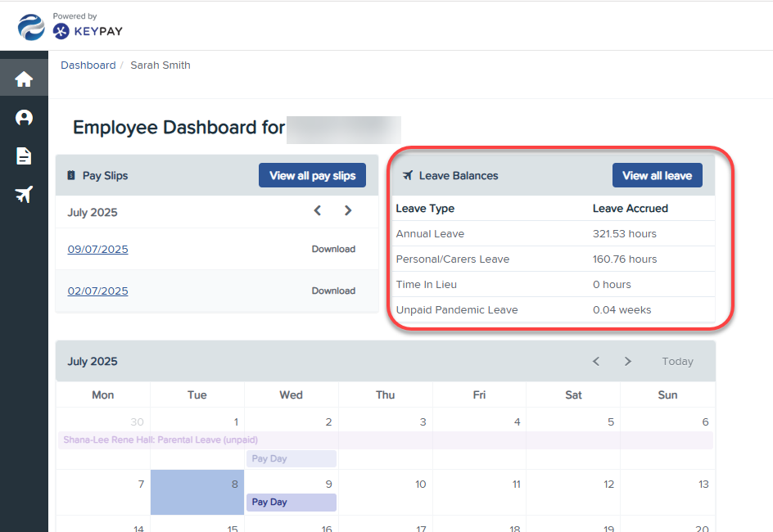Click the company swirl logo at top left

point(31,27)
